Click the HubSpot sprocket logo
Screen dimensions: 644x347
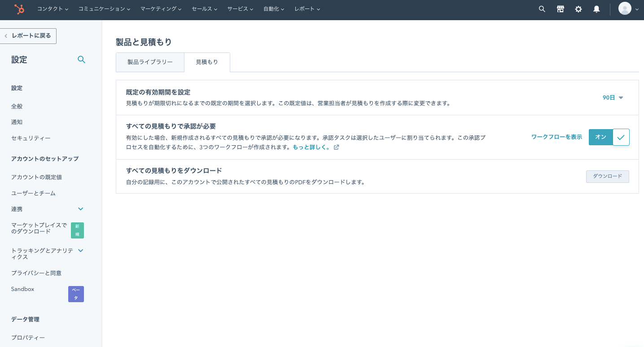pyautogui.click(x=19, y=9)
